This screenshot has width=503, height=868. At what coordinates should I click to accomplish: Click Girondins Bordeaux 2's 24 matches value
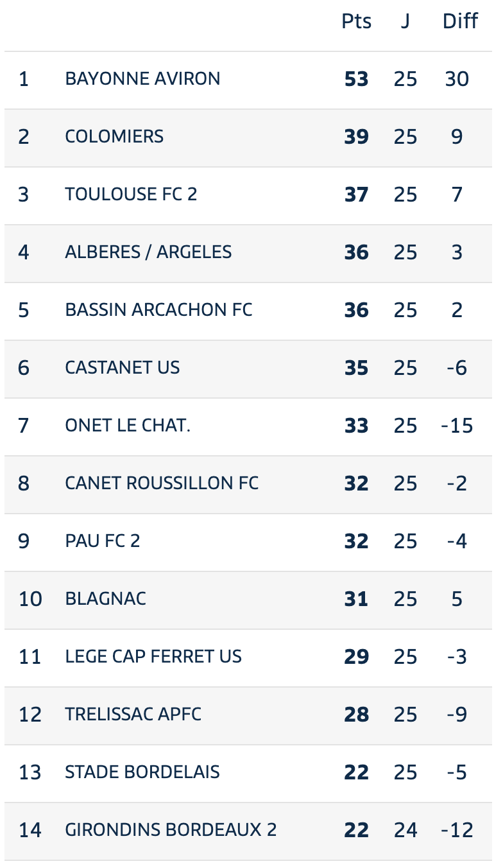point(405,830)
